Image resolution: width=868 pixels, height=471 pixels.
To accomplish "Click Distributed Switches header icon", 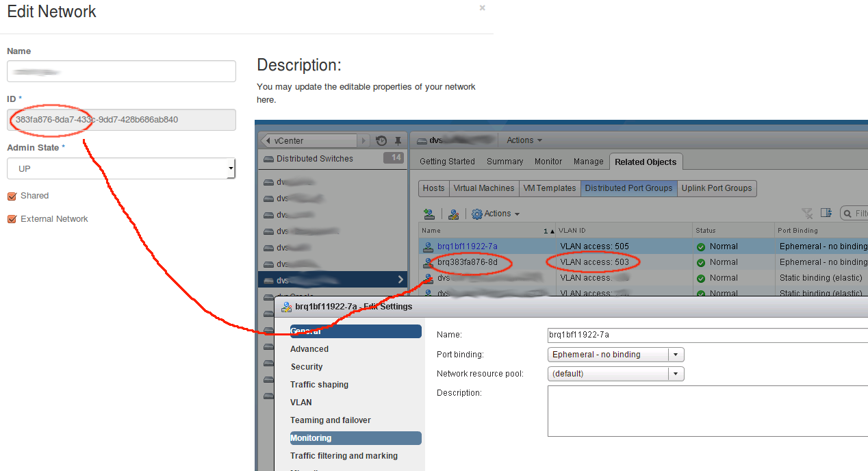I will click(x=268, y=159).
